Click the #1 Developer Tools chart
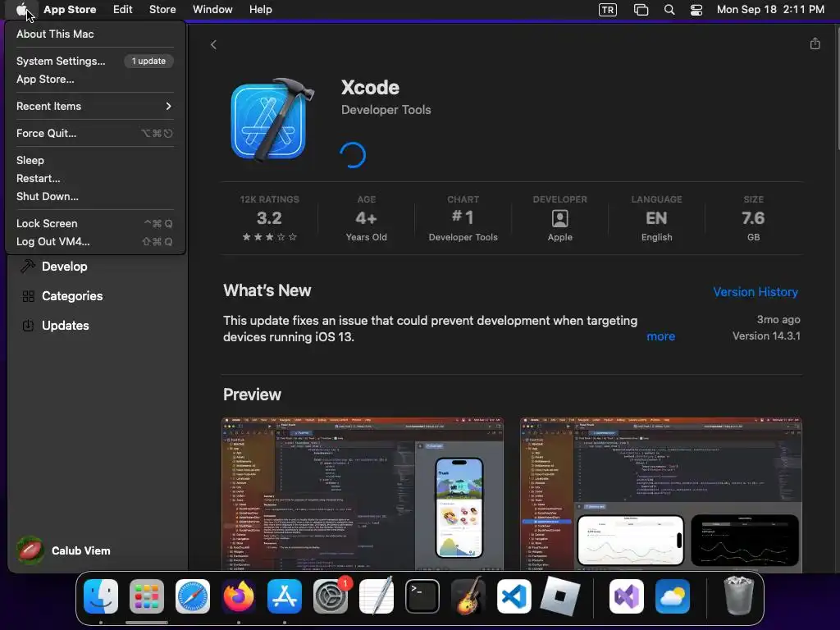The width and height of the screenshot is (840, 630). pos(463,218)
